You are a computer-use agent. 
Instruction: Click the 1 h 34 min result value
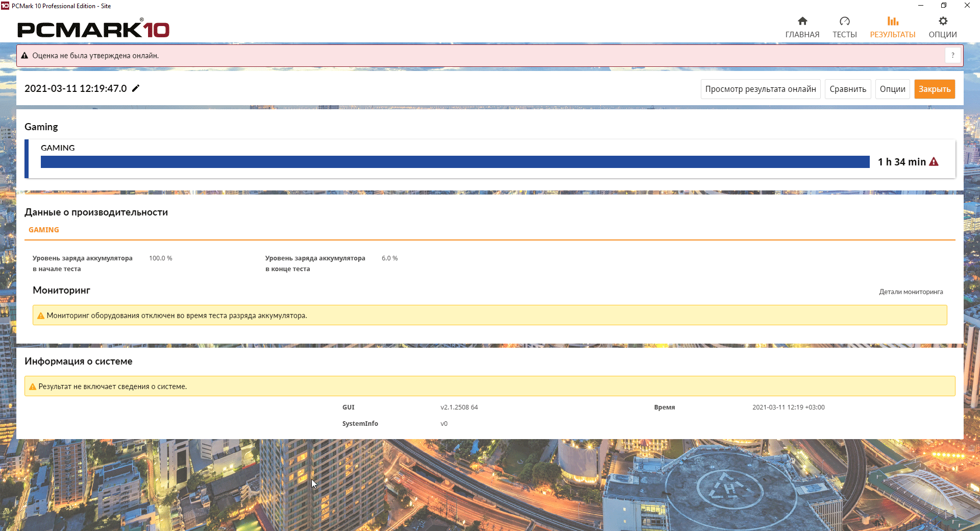(901, 162)
